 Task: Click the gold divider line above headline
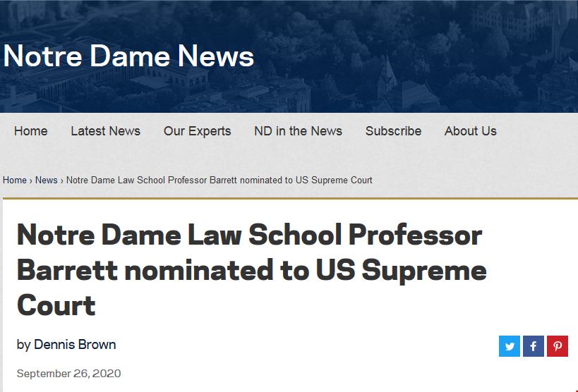(291, 199)
